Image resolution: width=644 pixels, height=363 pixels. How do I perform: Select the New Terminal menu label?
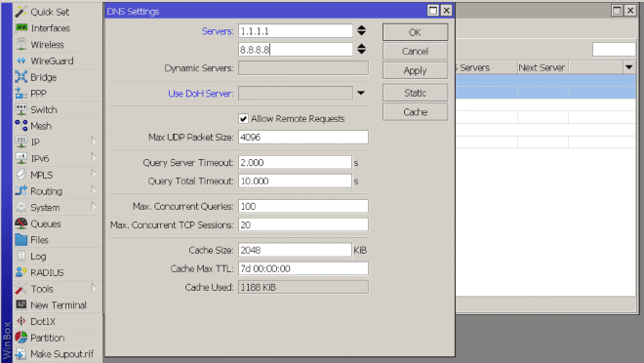click(x=59, y=305)
